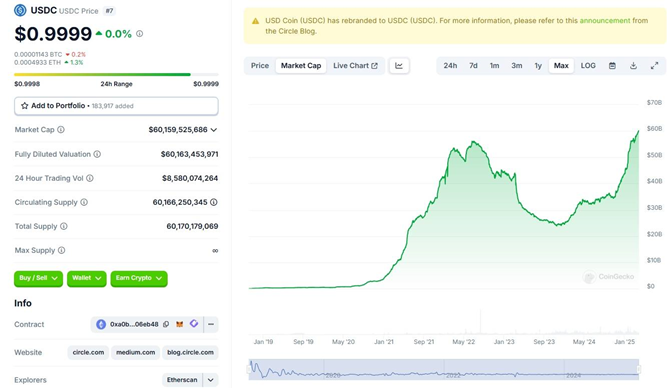Expand Explorers dropdown arrow next to Etherscan
The width and height of the screenshot is (667, 388).
(x=211, y=380)
